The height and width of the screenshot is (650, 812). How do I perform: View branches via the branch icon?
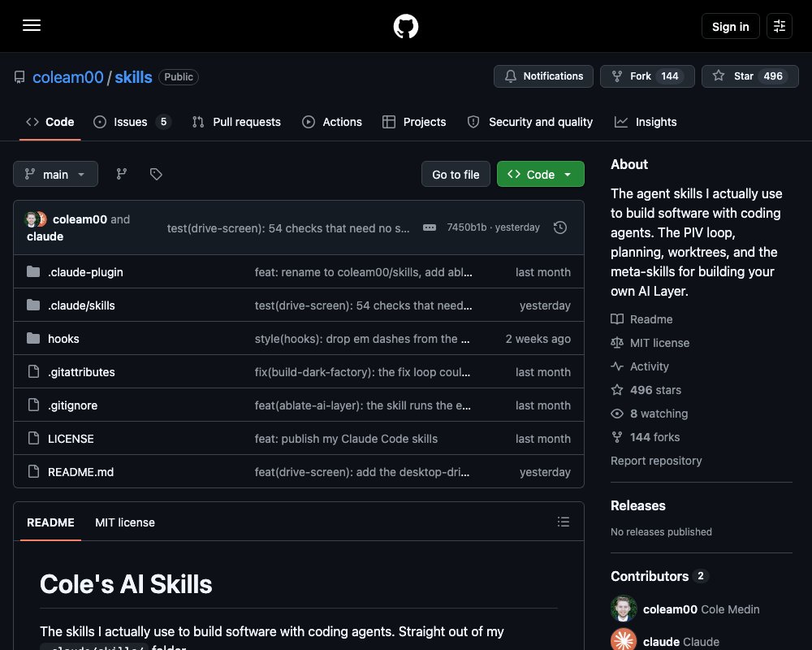pyautogui.click(x=121, y=174)
